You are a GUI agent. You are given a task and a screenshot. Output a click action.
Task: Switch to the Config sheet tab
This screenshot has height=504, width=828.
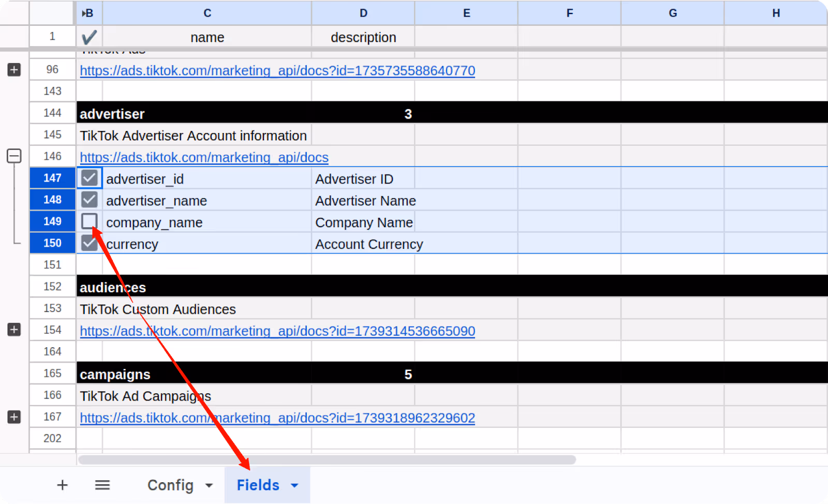171,485
